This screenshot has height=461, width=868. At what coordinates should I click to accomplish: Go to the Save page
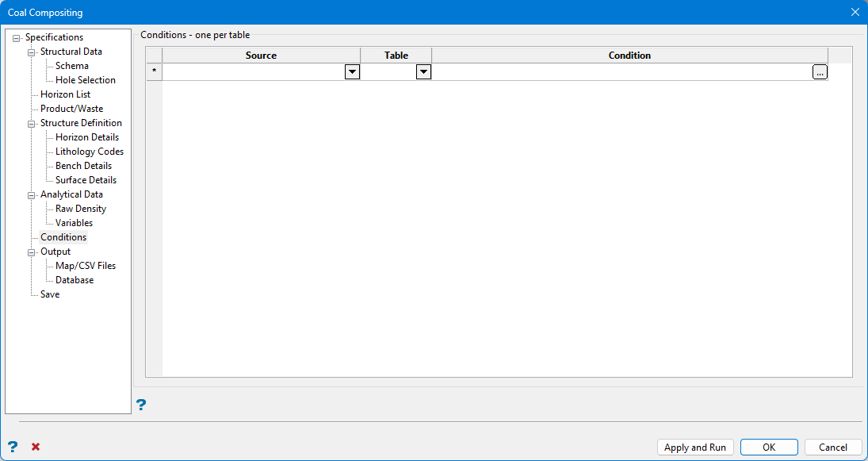click(x=50, y=294)
